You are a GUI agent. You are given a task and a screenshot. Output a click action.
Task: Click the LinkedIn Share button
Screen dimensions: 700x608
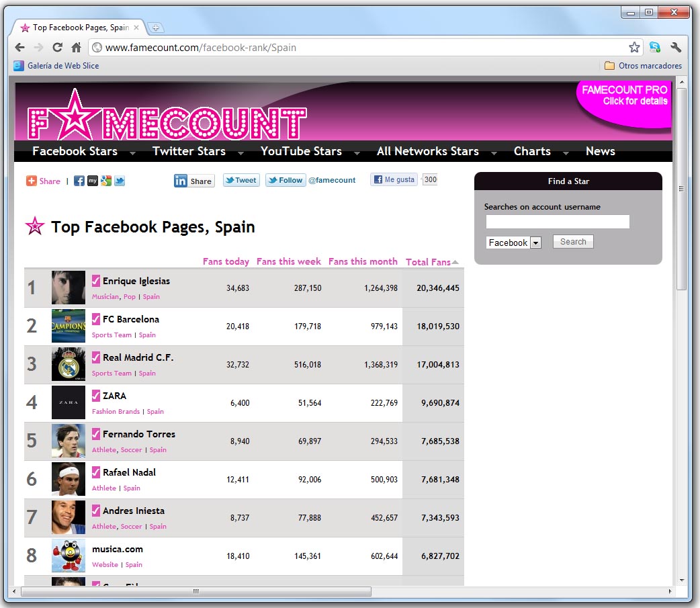tap(194, 181)
